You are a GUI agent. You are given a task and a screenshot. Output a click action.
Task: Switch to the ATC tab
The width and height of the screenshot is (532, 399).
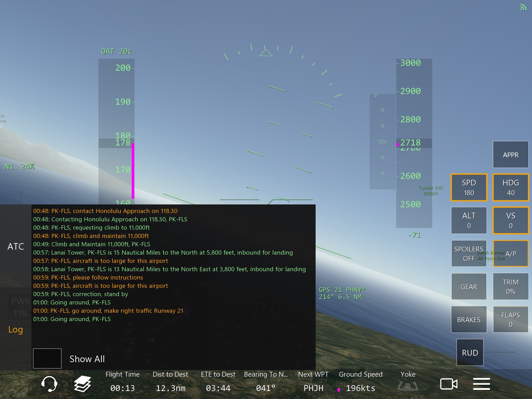[16, 246]
